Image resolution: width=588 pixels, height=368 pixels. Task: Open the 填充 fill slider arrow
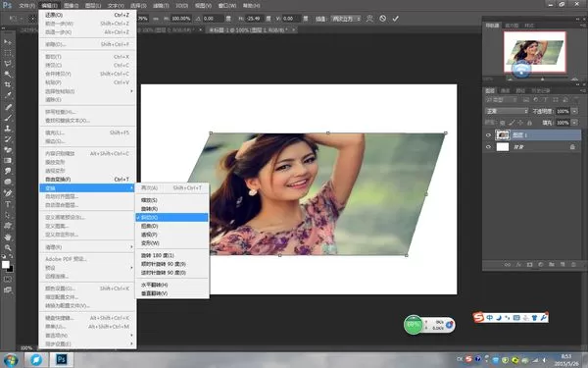pos(575,123)
